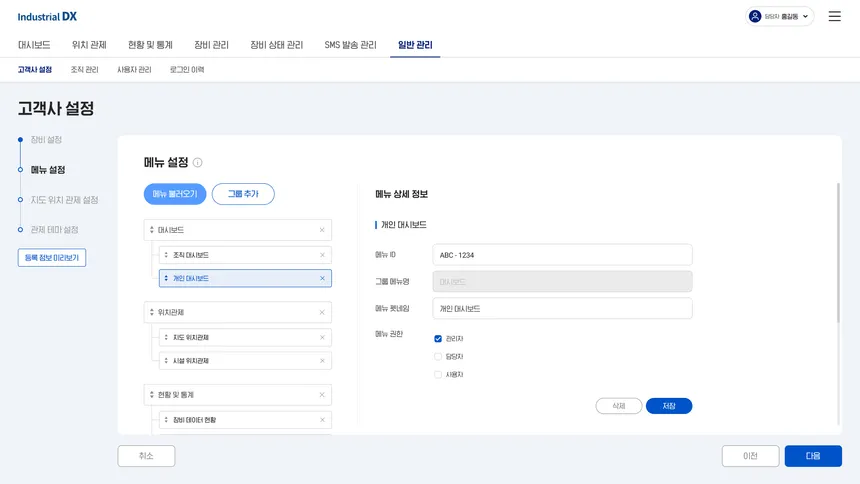The width and height of the screenshot is (860, 484).
Task: Select the 시설 위치관제 menu row
Action: pos(245,361)
